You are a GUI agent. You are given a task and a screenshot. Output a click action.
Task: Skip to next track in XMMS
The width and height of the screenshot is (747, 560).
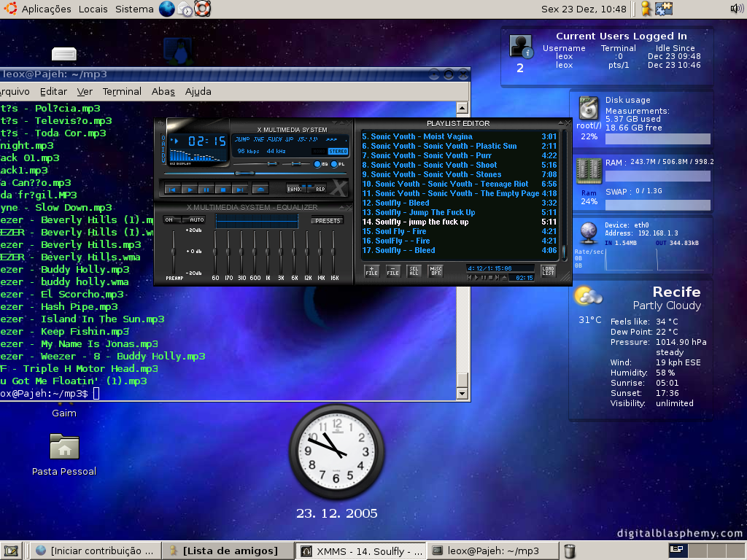239,190
